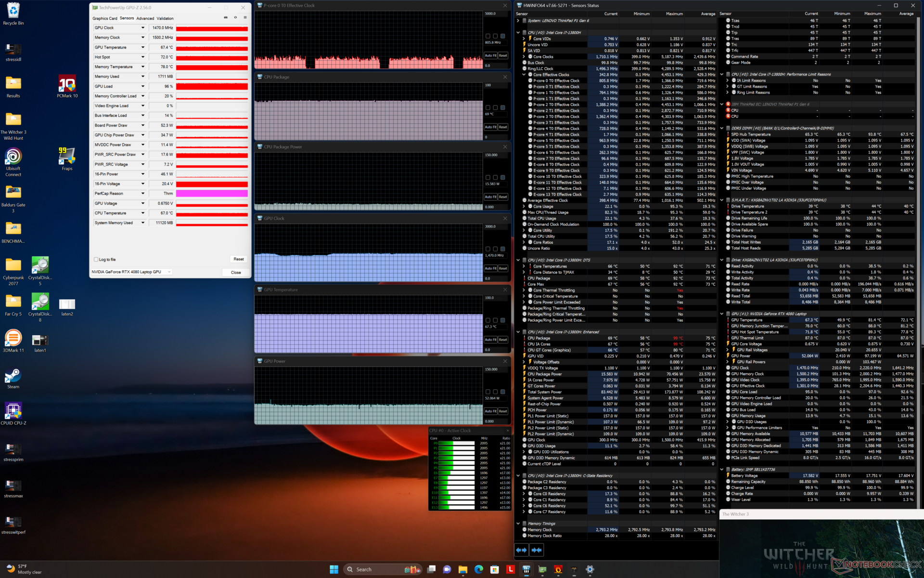Image resolution: width=924 pixels, height=578 pixels.
Task: Open the Ubisoft Connect desktop icon
Action: point(13,162)
